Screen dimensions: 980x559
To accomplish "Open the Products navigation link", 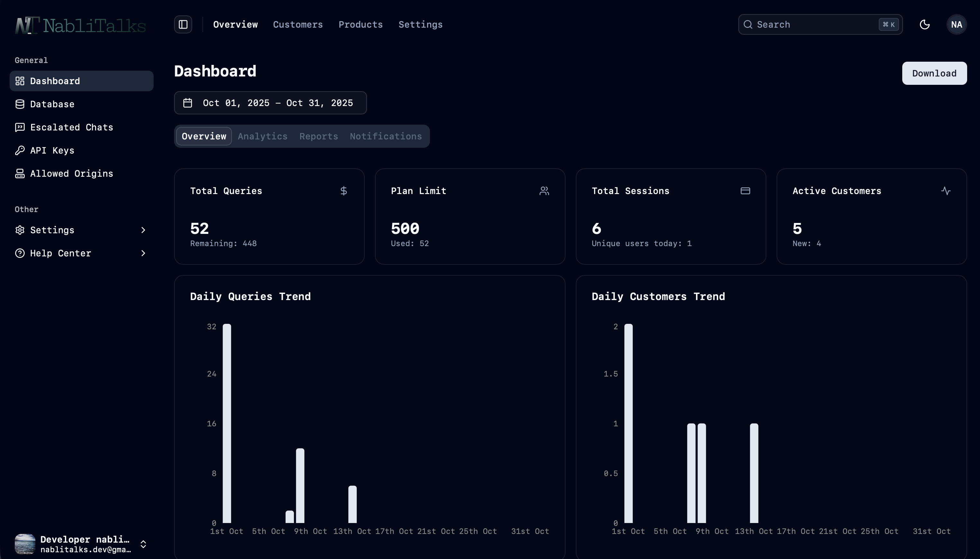I will click(361, 24).
